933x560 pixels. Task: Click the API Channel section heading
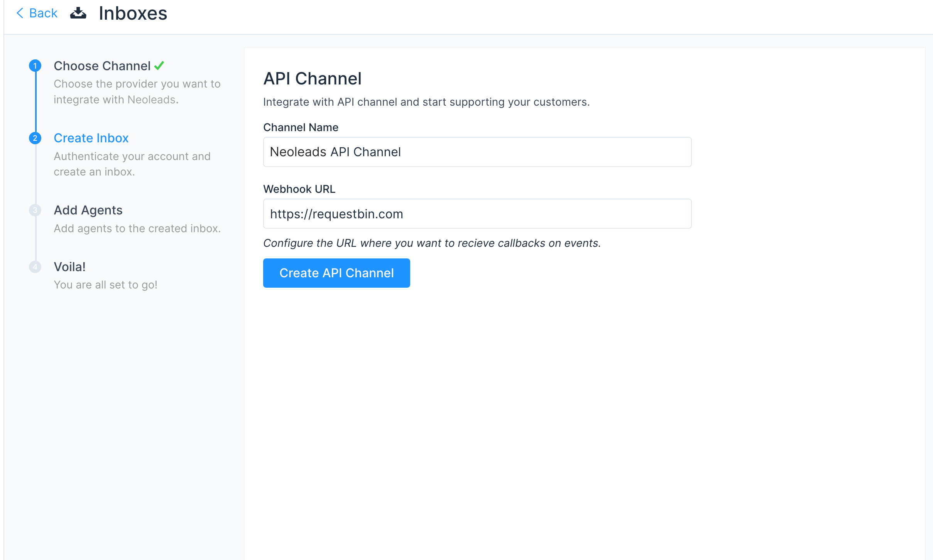(x=312, y=79)
